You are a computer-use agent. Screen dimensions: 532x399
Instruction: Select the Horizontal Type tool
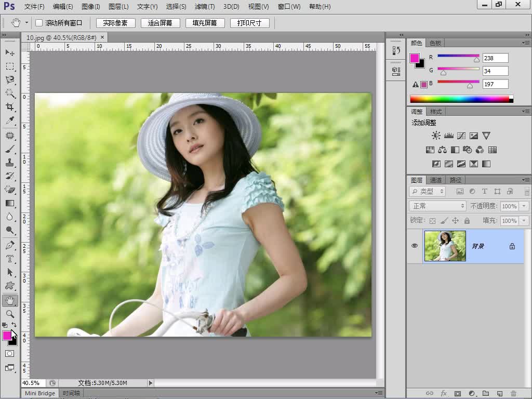[x=10, y=258]
